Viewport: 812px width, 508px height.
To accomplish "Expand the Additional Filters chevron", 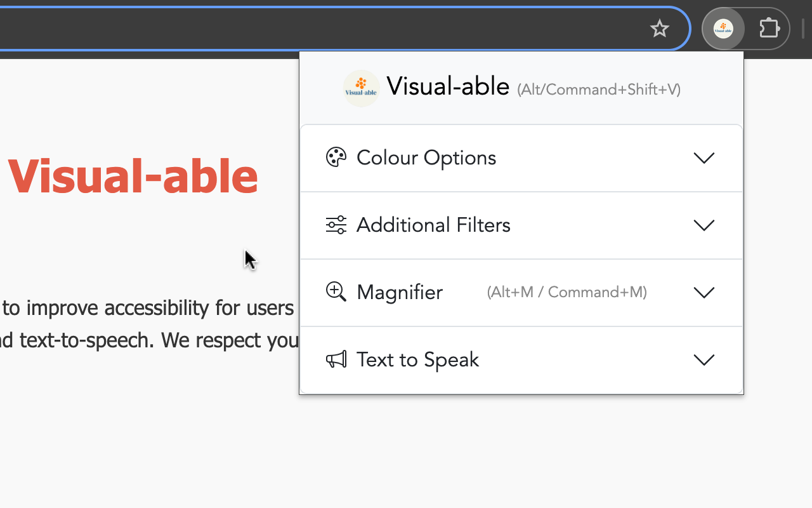I will pyautogui.click(x=704, y=225).
